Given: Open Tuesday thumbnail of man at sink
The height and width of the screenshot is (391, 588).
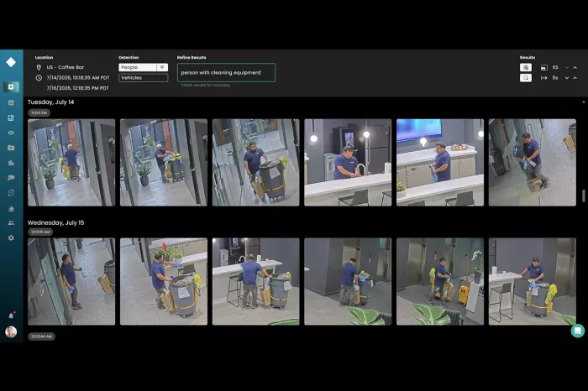Looking at the screenshot, I should [x=348, y=163].
